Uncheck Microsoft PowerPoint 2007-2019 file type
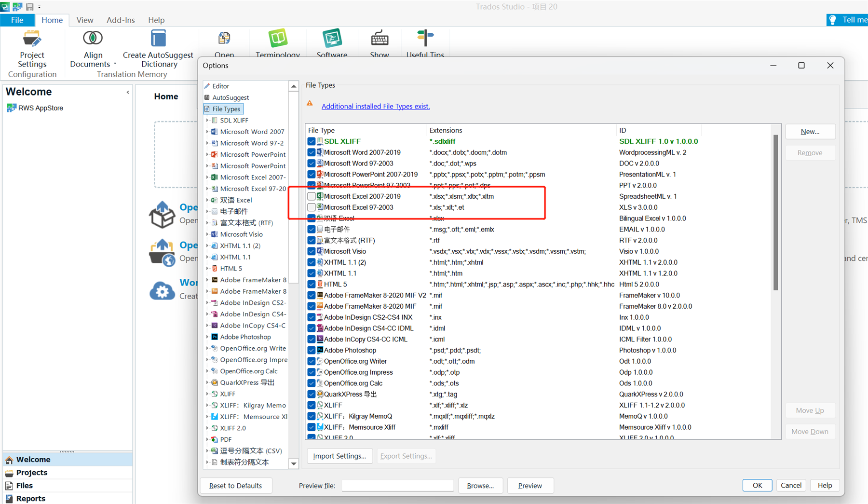The height and width of the screenshot is (504, 868). (x=312, y=174)
